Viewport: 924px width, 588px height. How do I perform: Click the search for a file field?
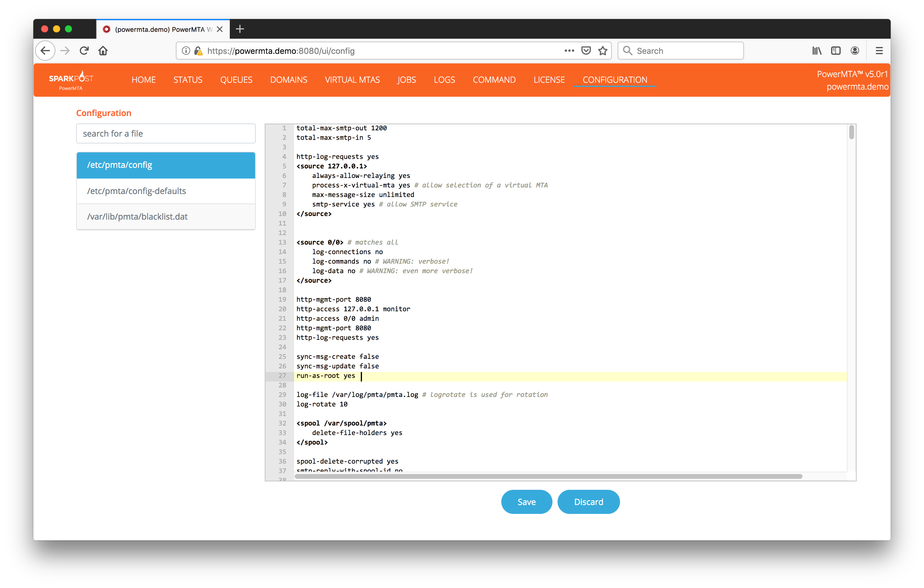click(166, 134)
